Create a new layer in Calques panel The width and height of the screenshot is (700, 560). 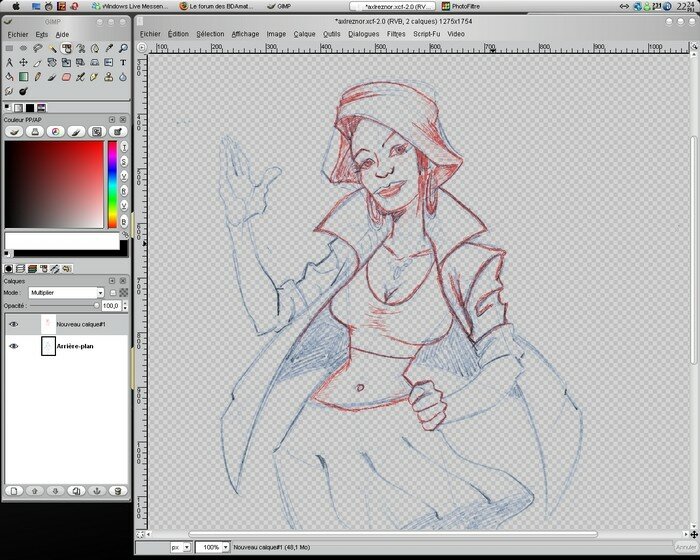pyautogui.click(x=14, y=491)
